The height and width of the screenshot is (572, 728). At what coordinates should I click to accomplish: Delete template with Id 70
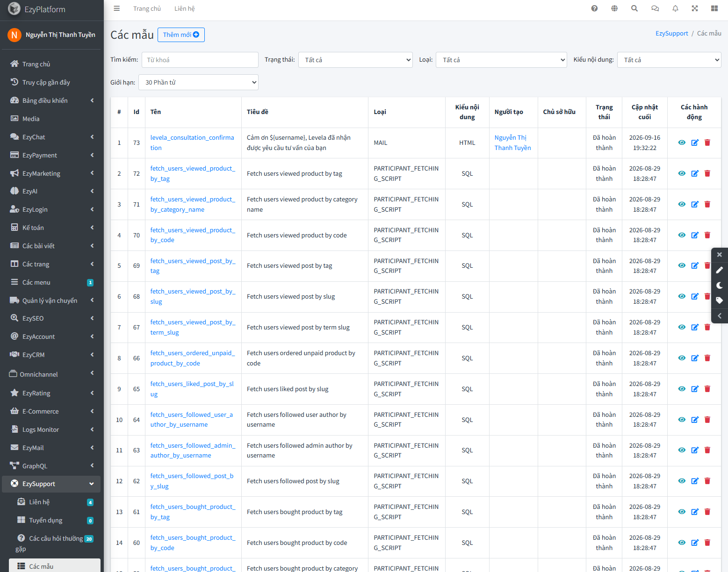point(707,235)
